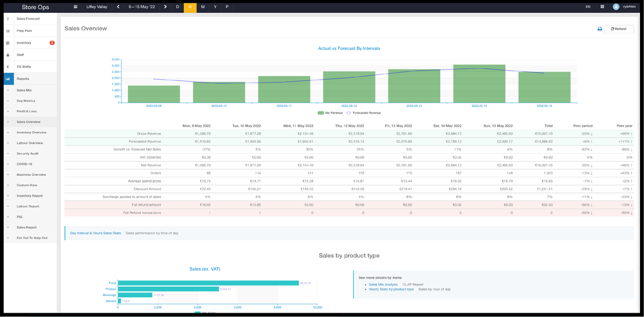Go to next week with right chevron
The height and width of the screenshot is (317, 644).
165,7
